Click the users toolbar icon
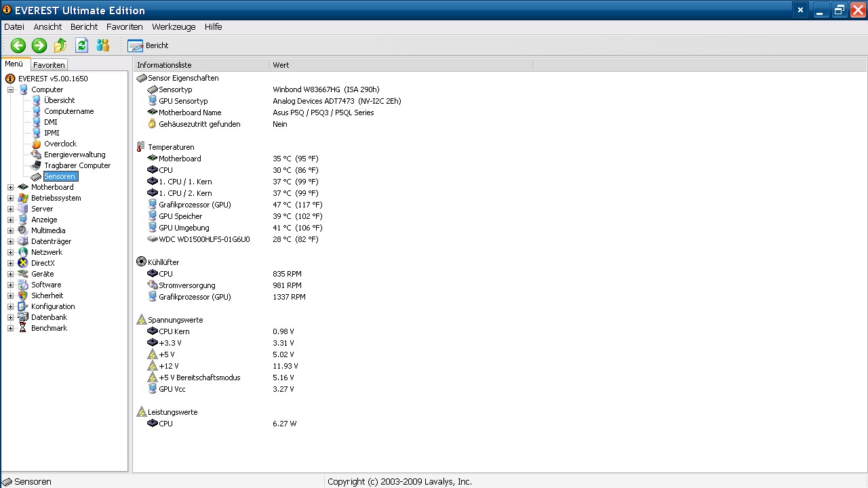 [x=103, y=45]
